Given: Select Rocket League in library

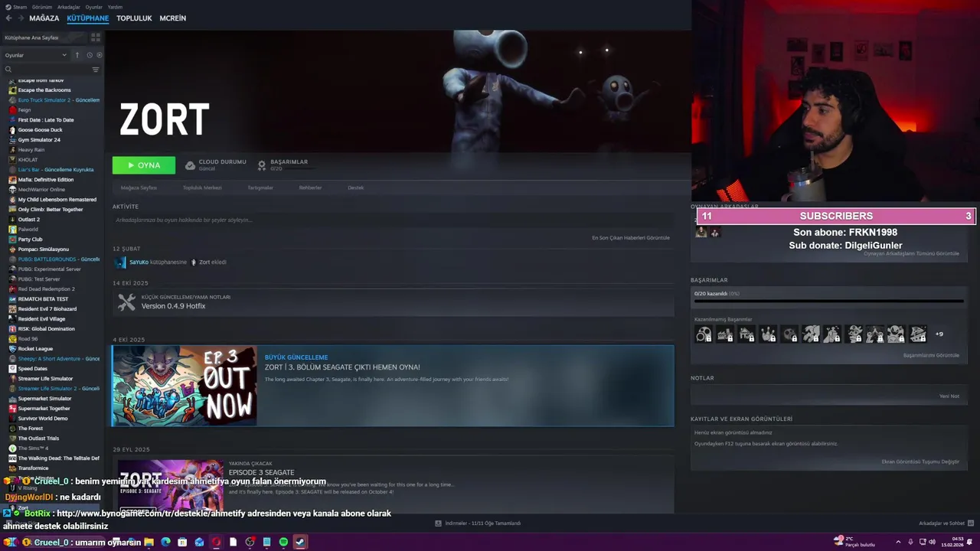Looking at the screenshot, I should (35, 349).
